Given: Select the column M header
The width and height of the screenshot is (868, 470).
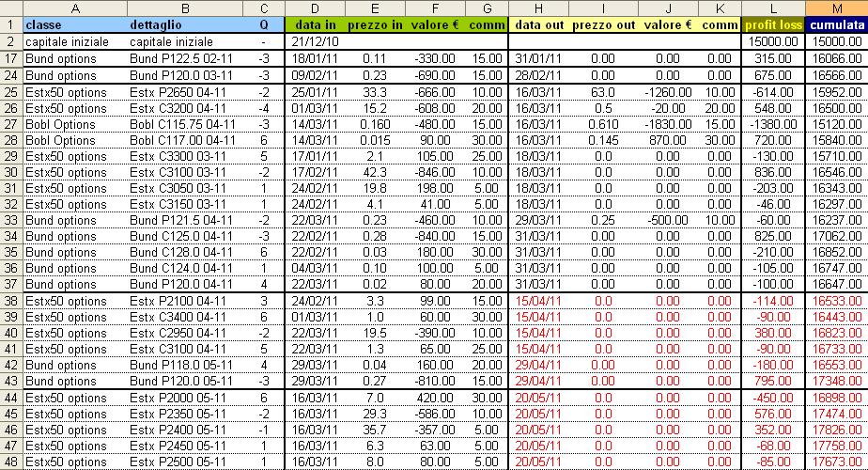Looking at the screenshot, I should click(x=836, y=8).
